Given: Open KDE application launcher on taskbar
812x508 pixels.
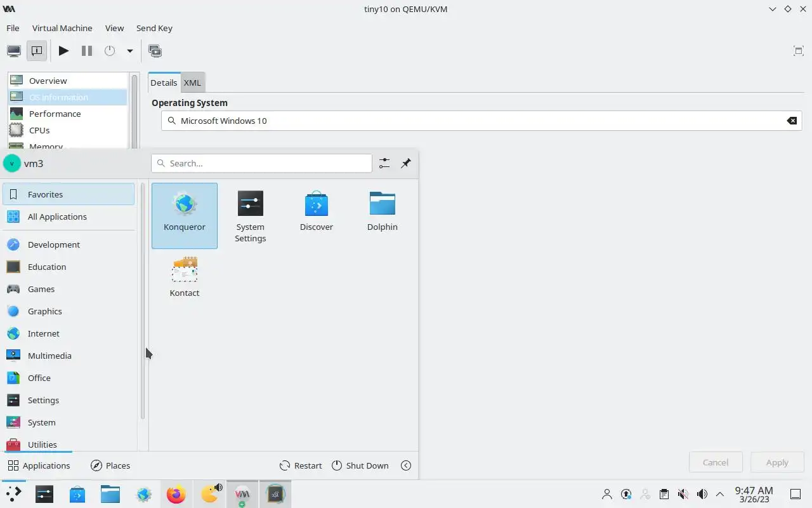Looking at the screenshot, I should coord(14,494).
